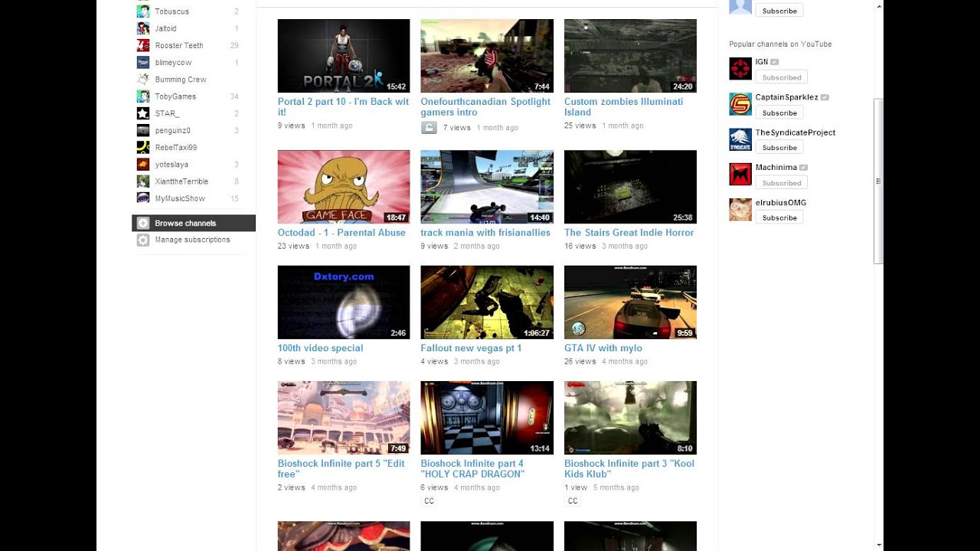Click the private lock icon under Onefourthcanadian video
980x551 pixels.
click(429, 128)
